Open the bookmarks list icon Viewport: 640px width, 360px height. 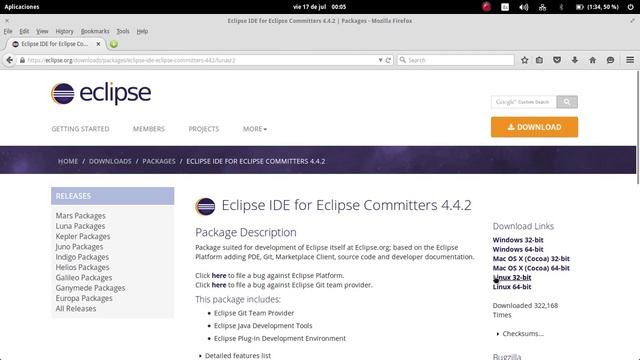540,60
